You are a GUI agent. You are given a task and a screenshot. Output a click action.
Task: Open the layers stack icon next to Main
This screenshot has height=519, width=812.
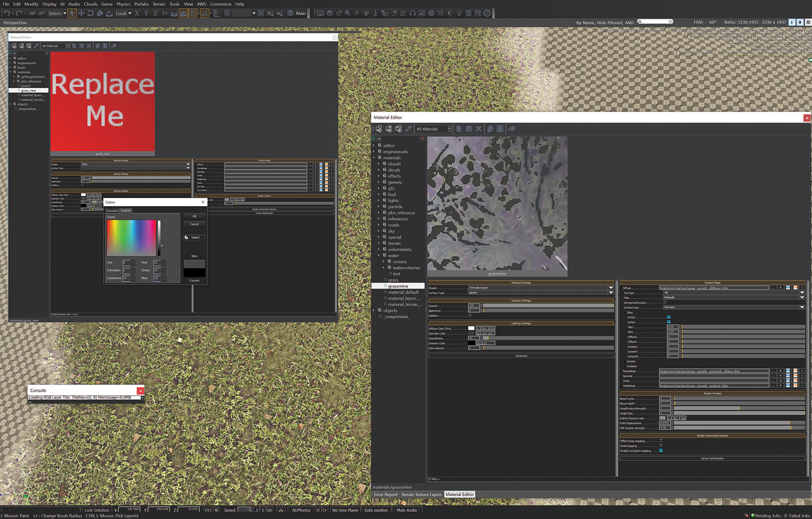pos(290,13)
